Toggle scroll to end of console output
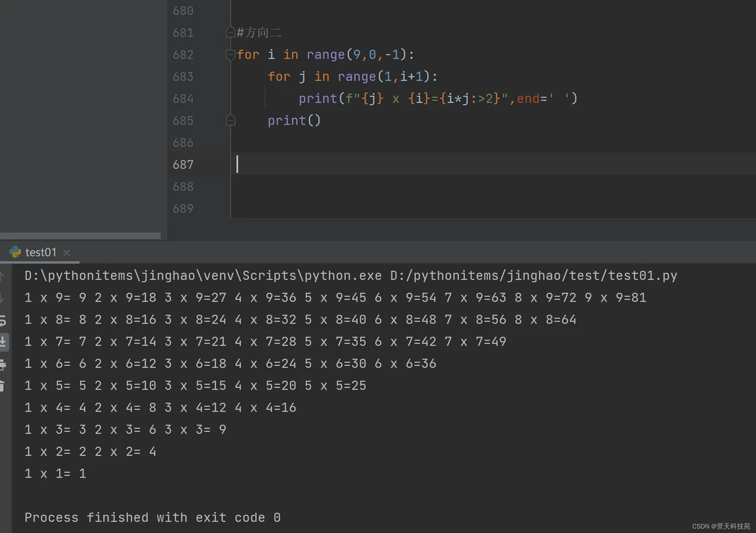 tap(3, 342)
